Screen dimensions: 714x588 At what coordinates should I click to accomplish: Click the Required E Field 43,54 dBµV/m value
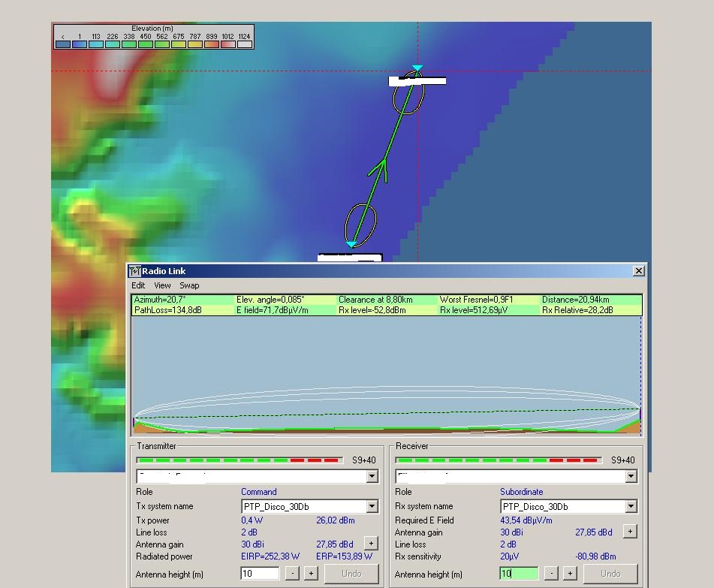526,520
